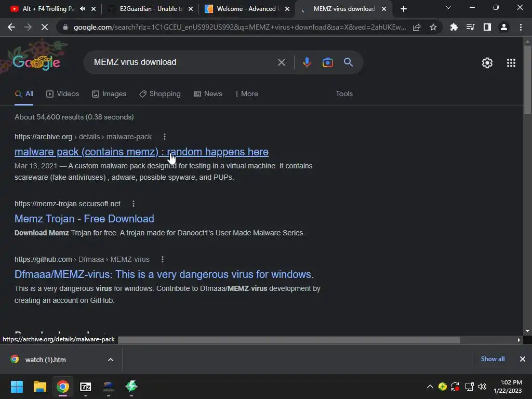The image size is (532, 399).
Task: Mute the Alt + F4 Trolling tab audio
Action: (x=83, y=9)
